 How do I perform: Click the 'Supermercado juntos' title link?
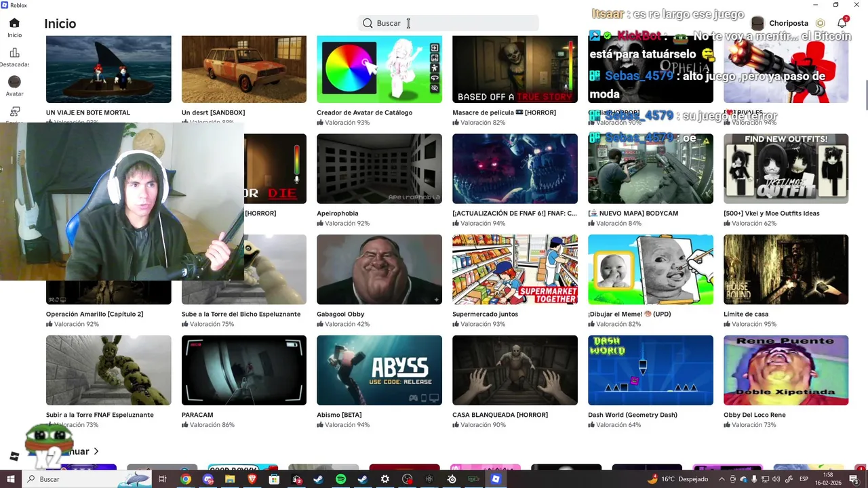(485, 314)
